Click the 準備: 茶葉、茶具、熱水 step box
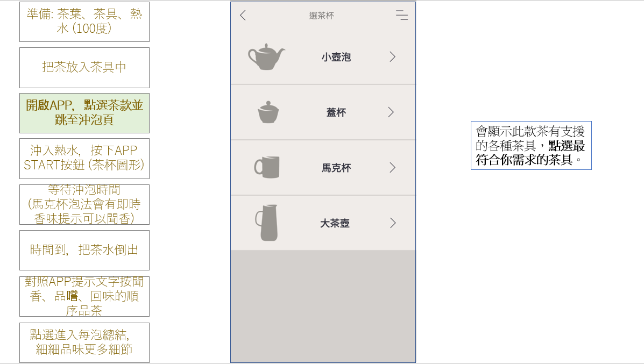 coord(84,22)
